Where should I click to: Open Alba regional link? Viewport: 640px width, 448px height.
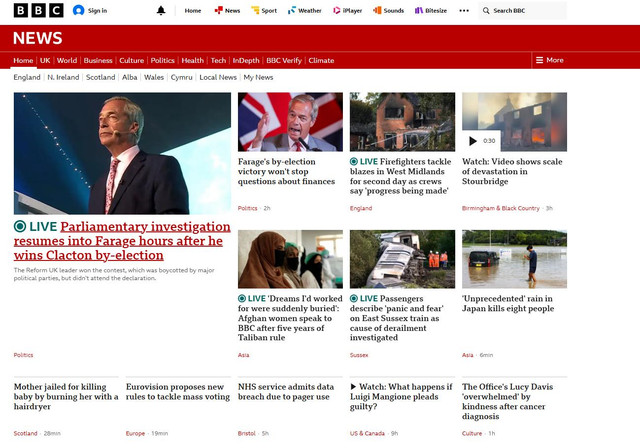coord(129,77)
